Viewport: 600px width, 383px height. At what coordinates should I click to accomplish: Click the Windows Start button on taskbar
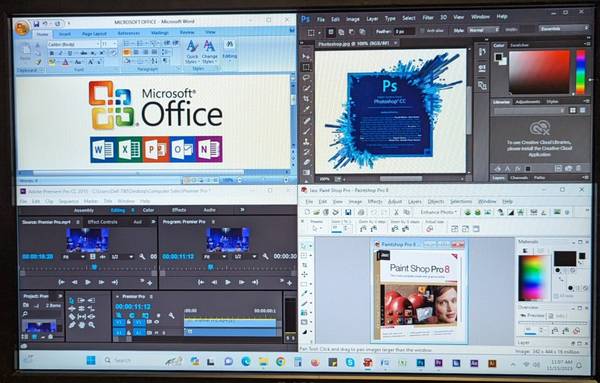[91, 360]
